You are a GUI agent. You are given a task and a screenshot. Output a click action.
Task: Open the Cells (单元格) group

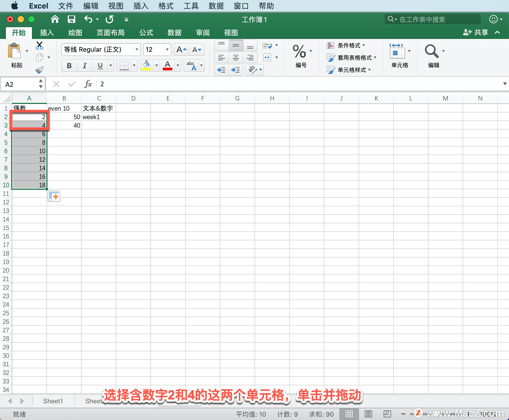400,56
